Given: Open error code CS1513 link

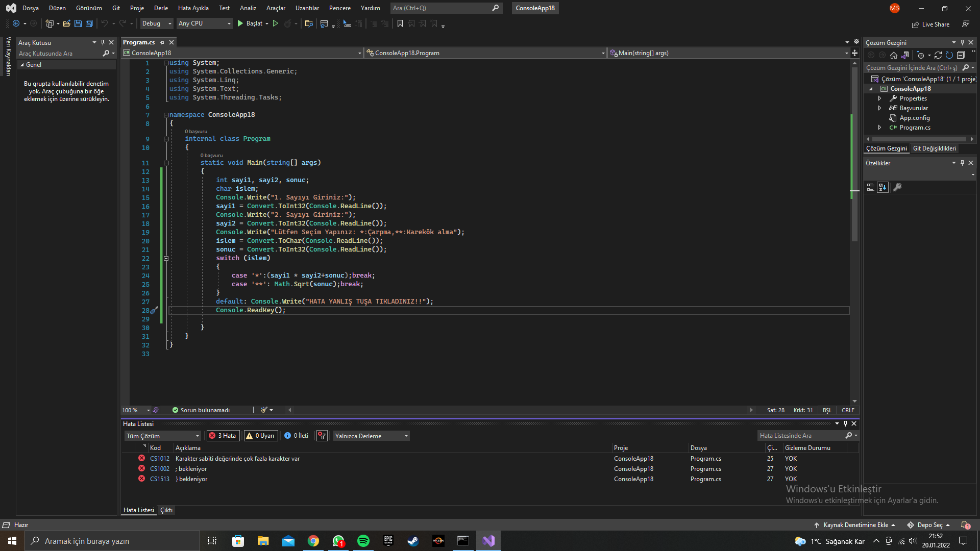Looking at the screenshot, I should 160,479.
